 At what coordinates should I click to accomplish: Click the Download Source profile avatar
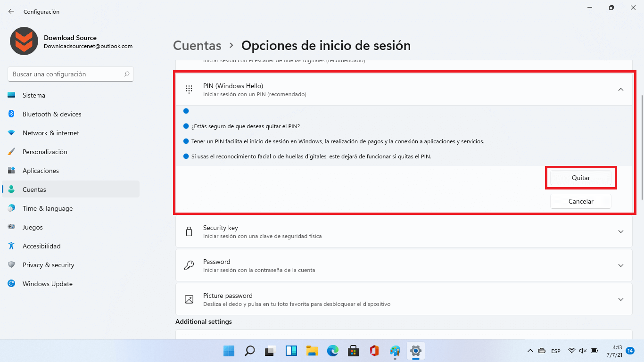tap(24, 41)
